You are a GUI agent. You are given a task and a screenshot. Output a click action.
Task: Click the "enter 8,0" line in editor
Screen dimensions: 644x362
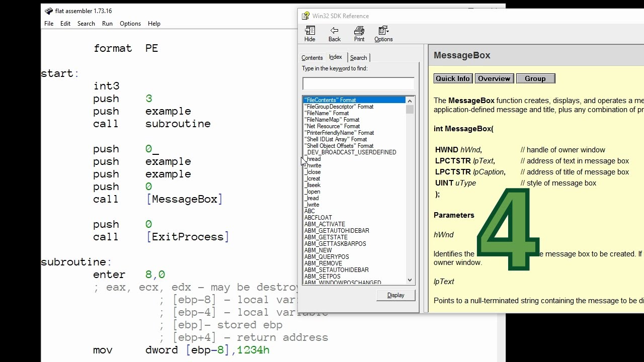[129, 275]
